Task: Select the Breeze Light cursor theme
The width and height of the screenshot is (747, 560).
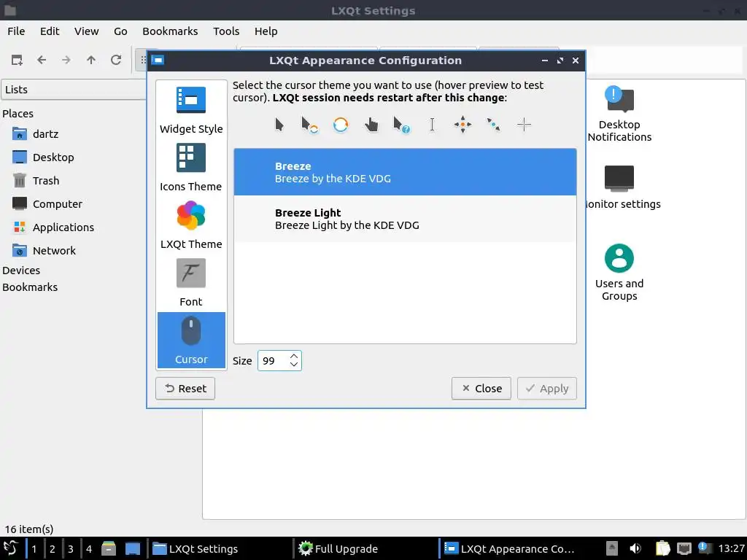Action: 405,219
